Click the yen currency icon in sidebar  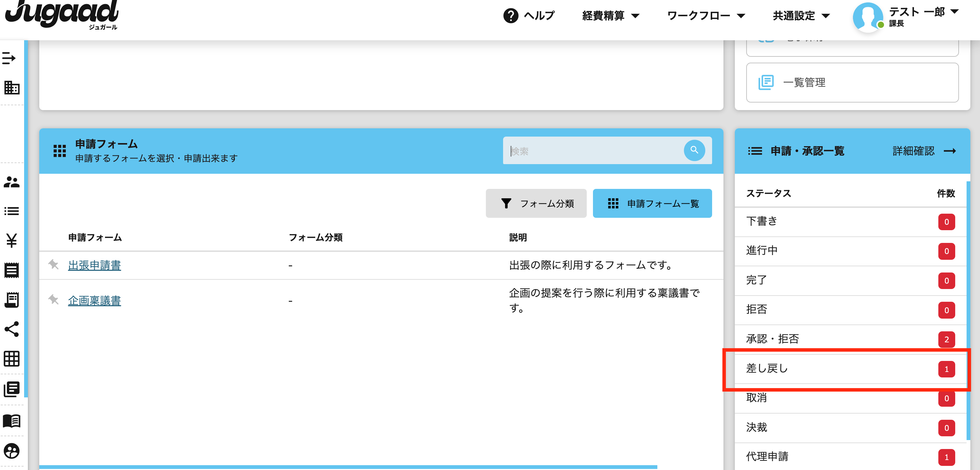[x=11, y=238]
